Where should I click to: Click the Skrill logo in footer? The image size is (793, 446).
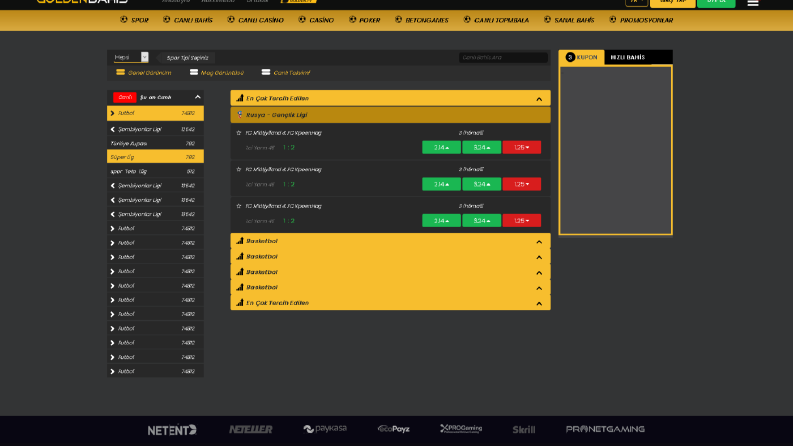coord(523,429)
